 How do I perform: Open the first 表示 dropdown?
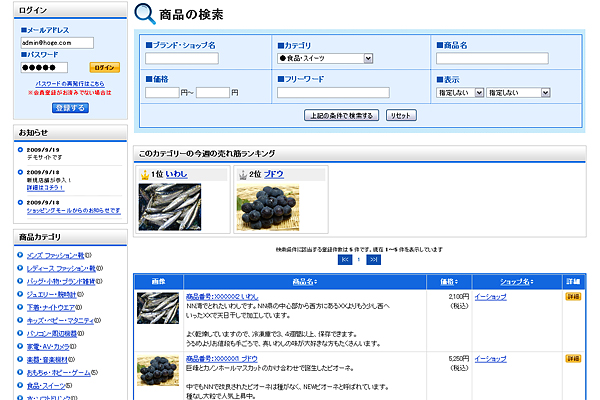pos(460,92)
